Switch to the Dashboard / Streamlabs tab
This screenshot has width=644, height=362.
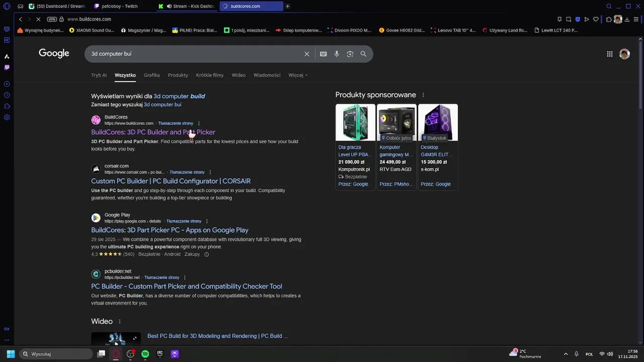(58, 6)
